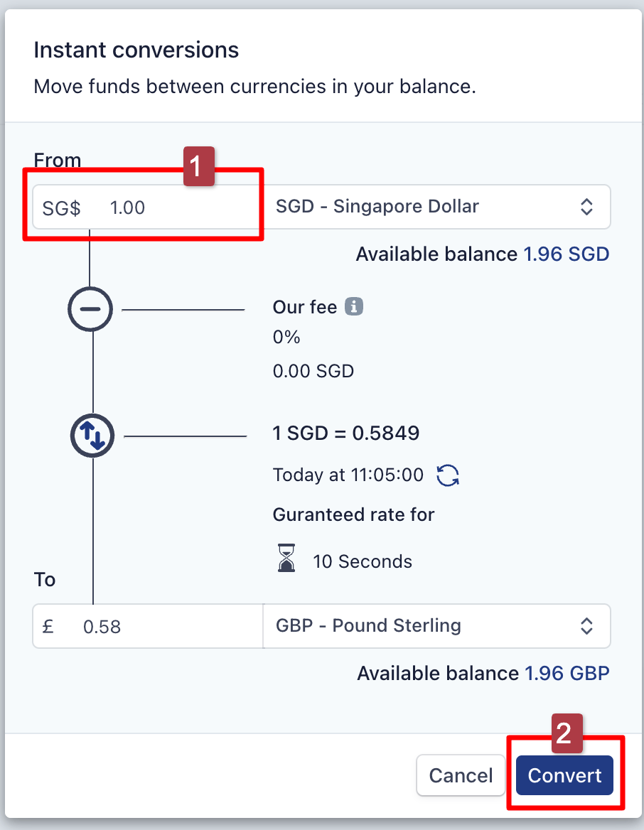The image size is (644, 830).
Task: Focus the From amount field showing 1.00
Action: (x=163, y=207)
